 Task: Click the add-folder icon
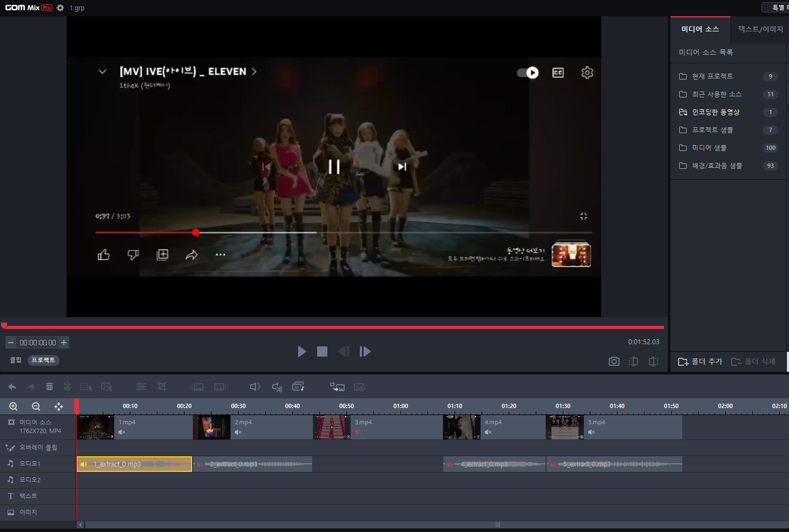tap(683, 362)
